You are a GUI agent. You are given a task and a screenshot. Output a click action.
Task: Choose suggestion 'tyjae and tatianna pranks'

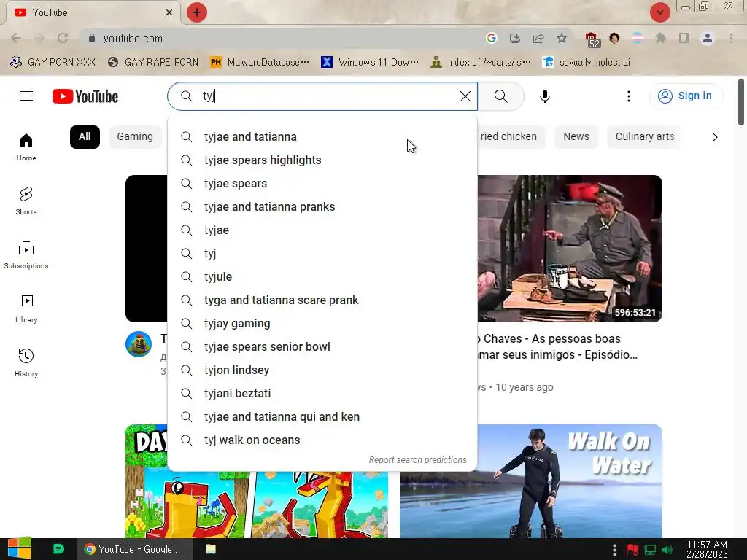pos(322,206)
